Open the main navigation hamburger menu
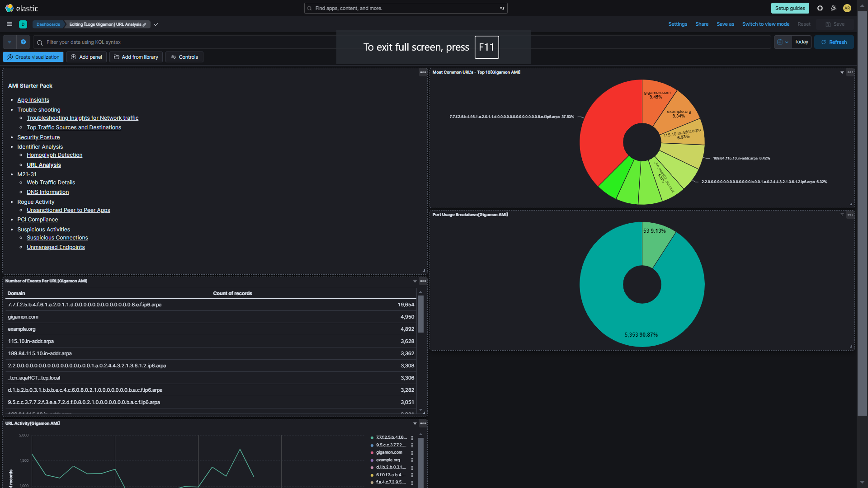Screen dimensions: 868x488 [9, 24]
